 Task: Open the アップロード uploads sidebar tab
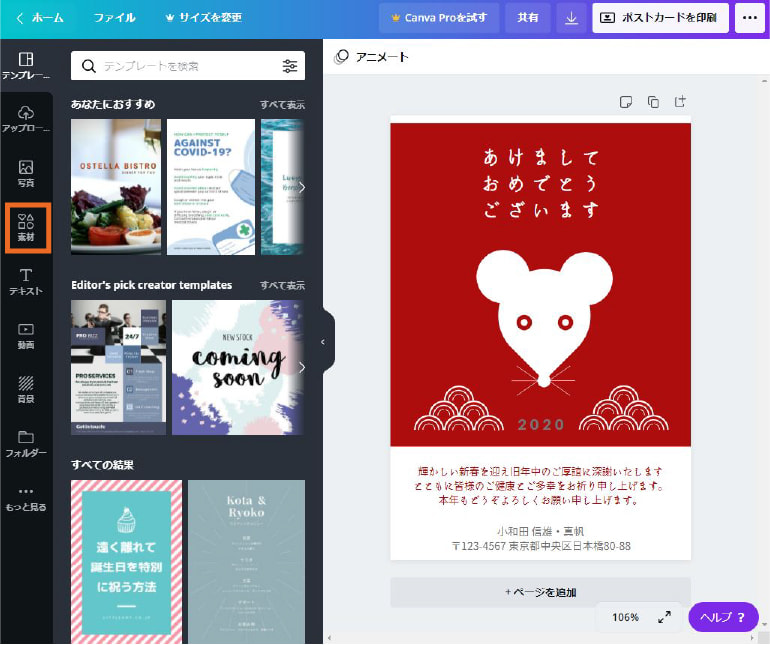26,119
